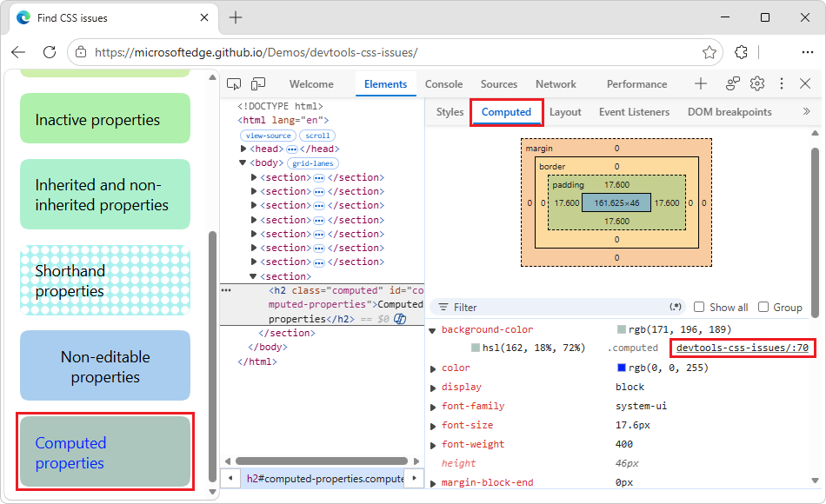Enable the Show all checkbox

point(699,307)
